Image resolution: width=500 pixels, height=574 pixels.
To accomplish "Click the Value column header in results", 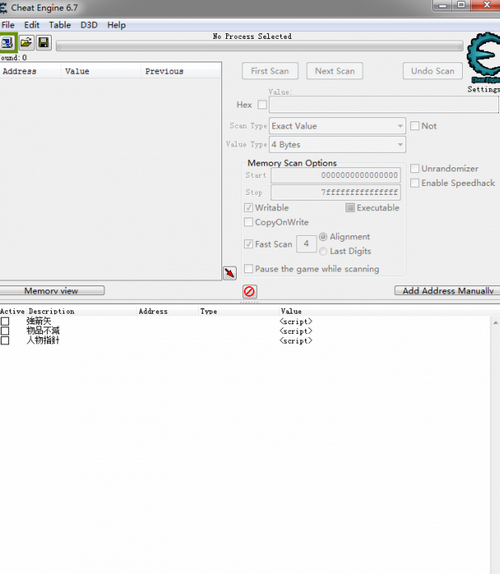I will [x=101, y=71].
